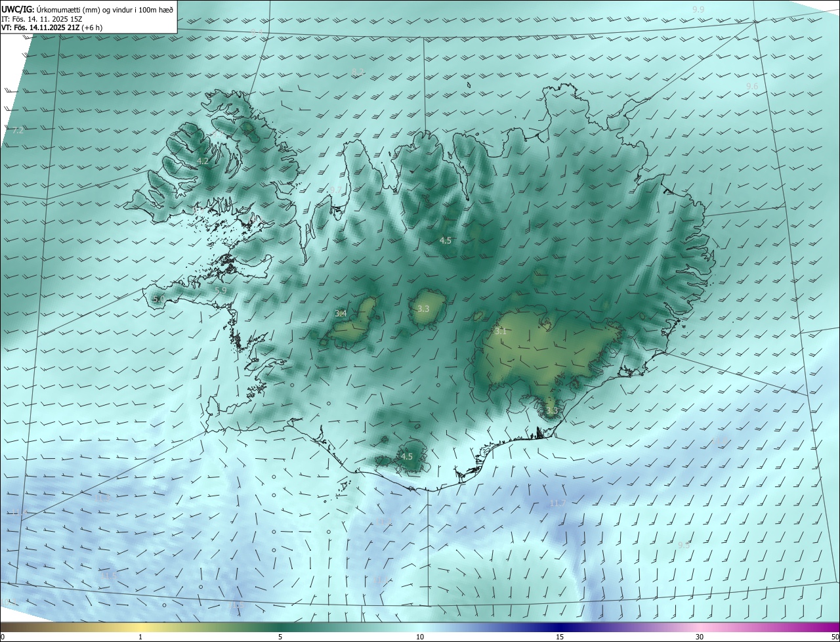
Task: Click the 5.0 value label
Action: [x=159, y=299]
